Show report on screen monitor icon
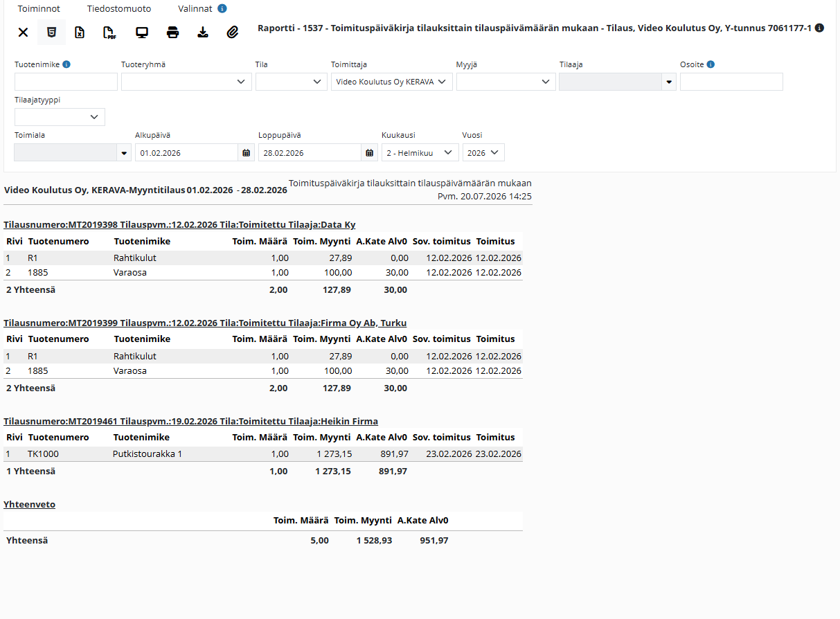Viewport: 840px width, 619px height. click(x=142, y=32)
